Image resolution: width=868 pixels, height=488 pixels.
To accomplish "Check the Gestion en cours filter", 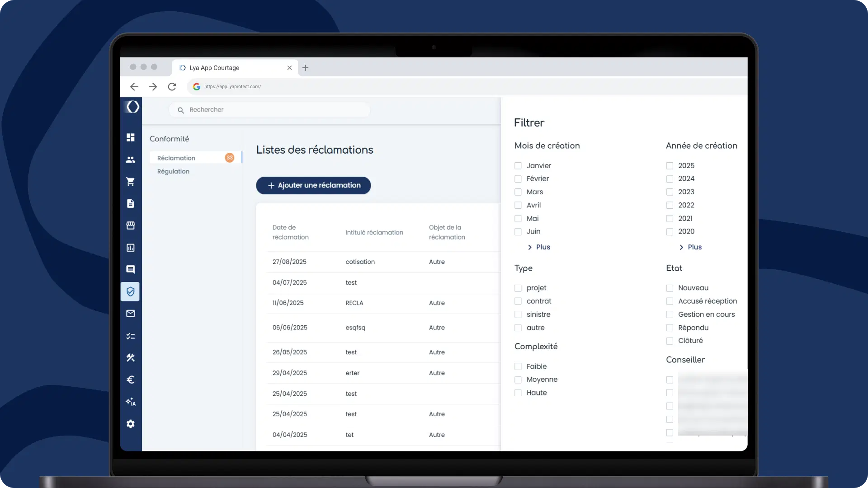I will click(x=670, y=314).
